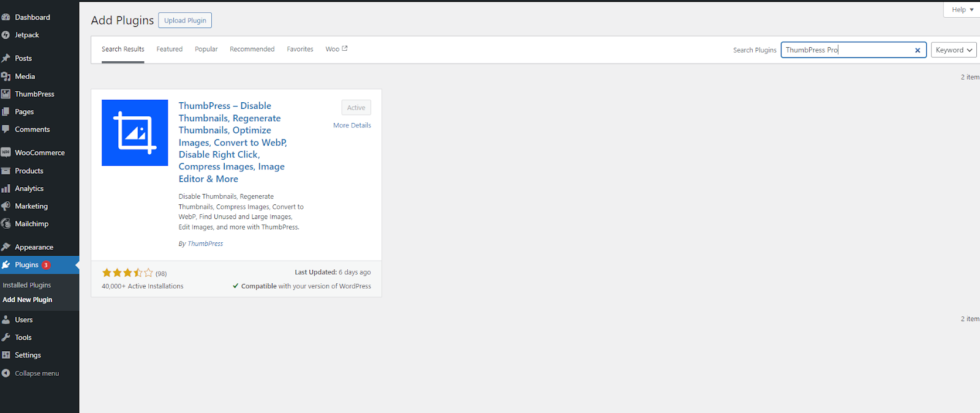The width and height of the screenshot is (980, 413).
Task: Click the Users person icon
Action: click(x=6, y=320)
